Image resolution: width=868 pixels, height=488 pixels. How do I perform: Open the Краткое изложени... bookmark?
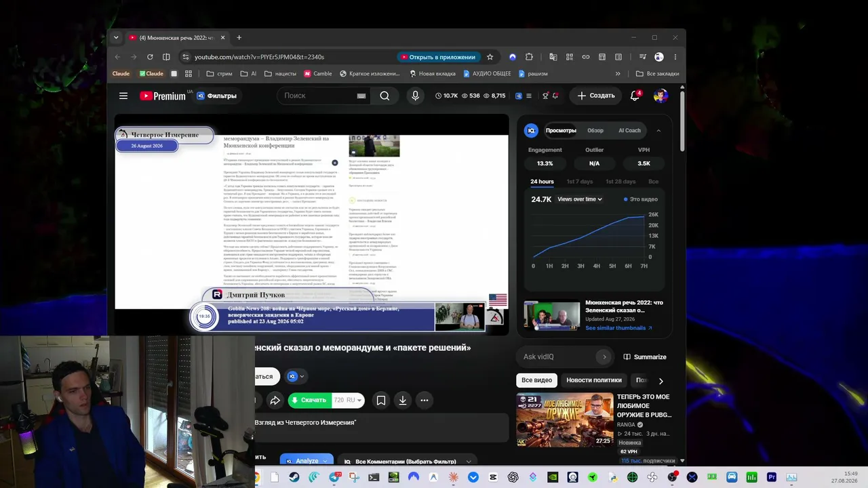tap(370, 74)
